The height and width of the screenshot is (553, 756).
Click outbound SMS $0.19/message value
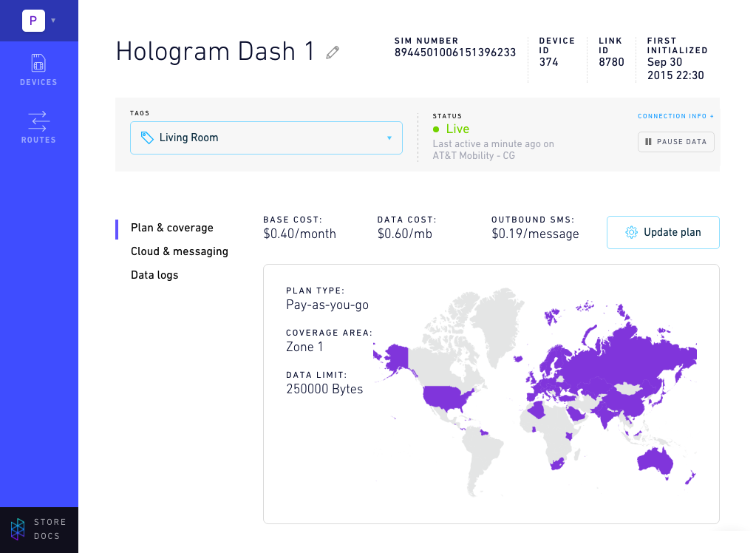pos(535,234)
